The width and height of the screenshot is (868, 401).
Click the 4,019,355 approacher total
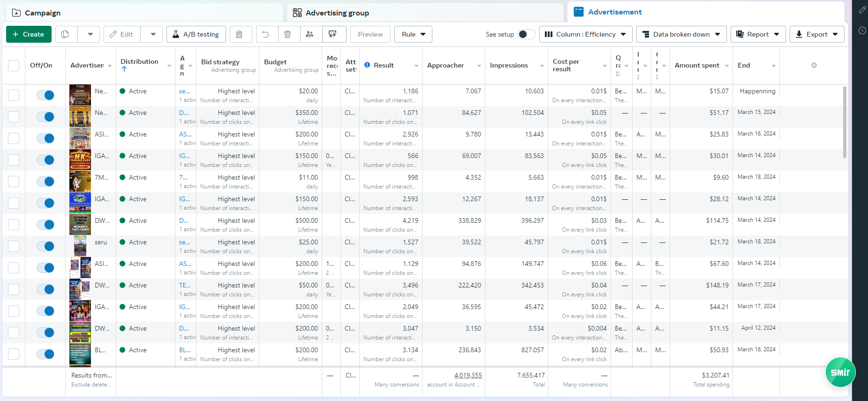pyautogui.click(x=468, y=375)
